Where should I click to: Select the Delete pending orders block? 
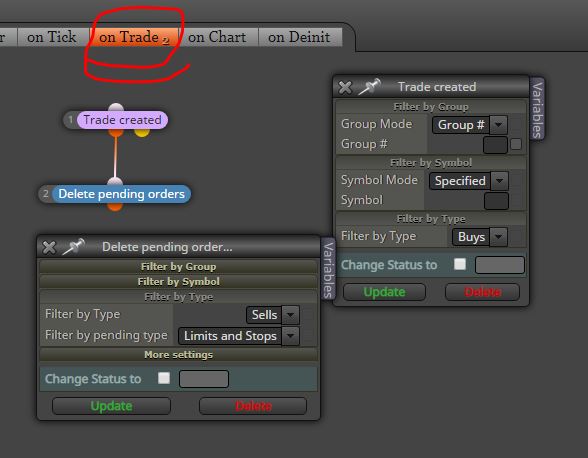coord(122,194)
